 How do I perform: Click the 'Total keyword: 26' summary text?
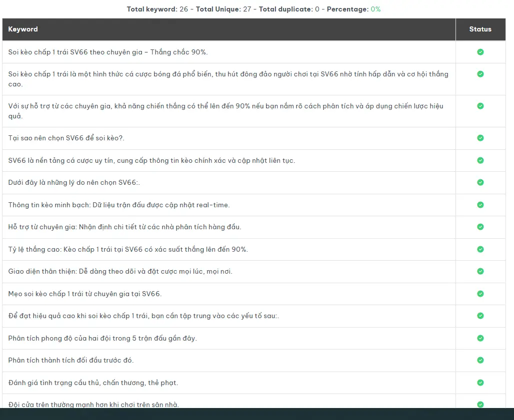157,9
